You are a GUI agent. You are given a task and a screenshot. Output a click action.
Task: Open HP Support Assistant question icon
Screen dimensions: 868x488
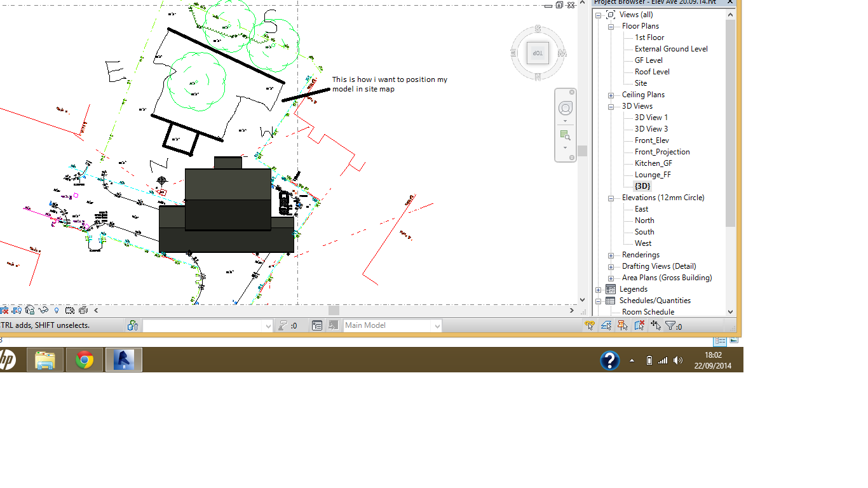(610, 360)
